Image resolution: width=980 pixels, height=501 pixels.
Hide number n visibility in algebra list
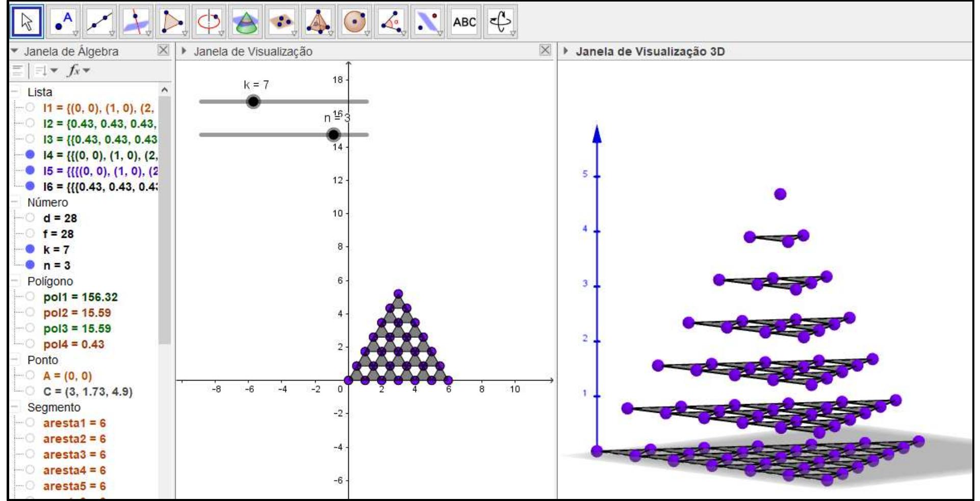(x=30, y=265)
